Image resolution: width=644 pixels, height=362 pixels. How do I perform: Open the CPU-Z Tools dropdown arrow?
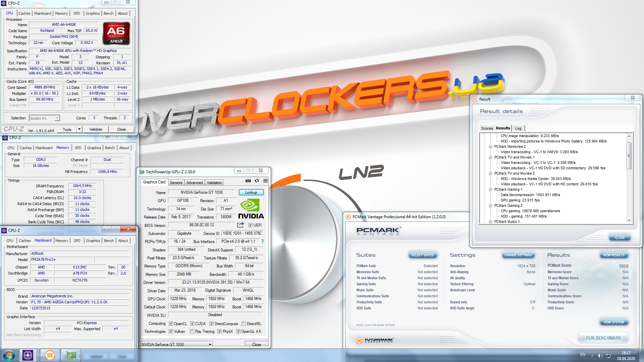79,129
